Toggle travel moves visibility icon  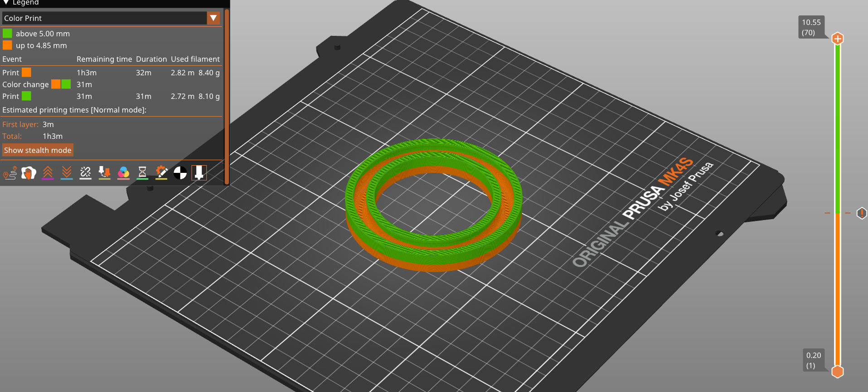[10, 173]
